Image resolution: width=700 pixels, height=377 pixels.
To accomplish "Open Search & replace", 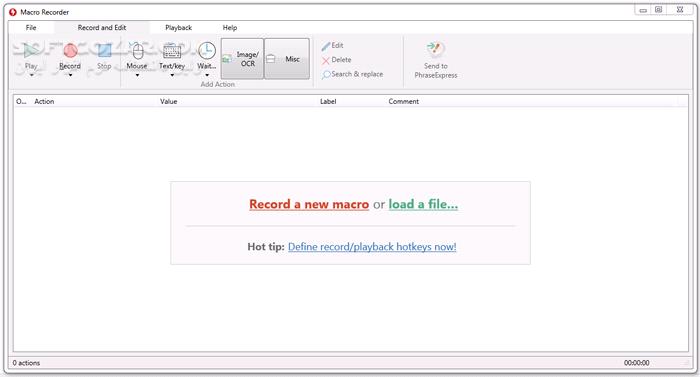I will click(x=352, y=74).
